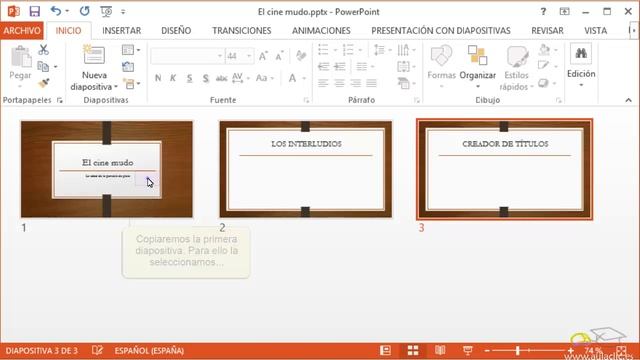Center align the text
Screen dimensions: 640x360
coord(339,83)
